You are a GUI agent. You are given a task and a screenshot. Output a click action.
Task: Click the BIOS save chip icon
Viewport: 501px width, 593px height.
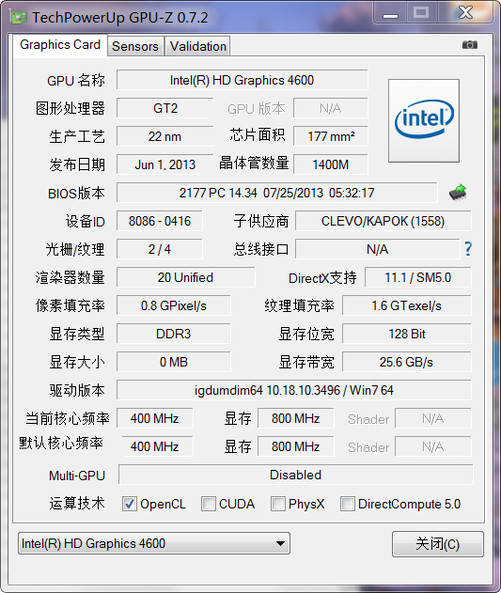[458, 192]
